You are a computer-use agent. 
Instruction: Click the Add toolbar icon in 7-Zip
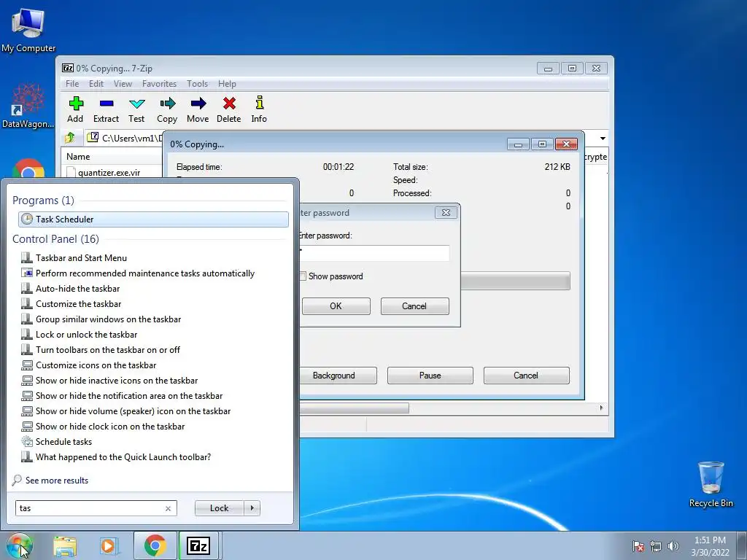(75, 109)
